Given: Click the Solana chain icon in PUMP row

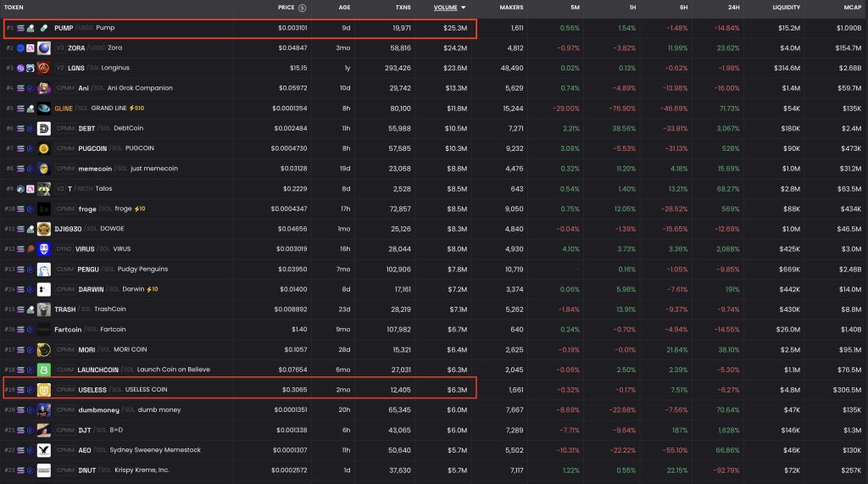Looking at the screenshot, I should pyautogui.click(x=20, y=28).
